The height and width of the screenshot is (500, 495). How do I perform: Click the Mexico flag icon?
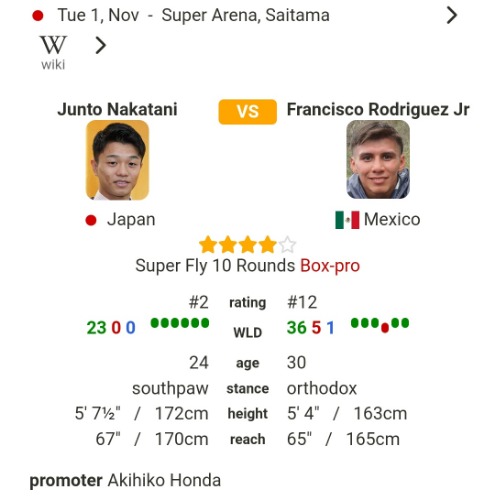pyautogui.click(x=347, y=220)
